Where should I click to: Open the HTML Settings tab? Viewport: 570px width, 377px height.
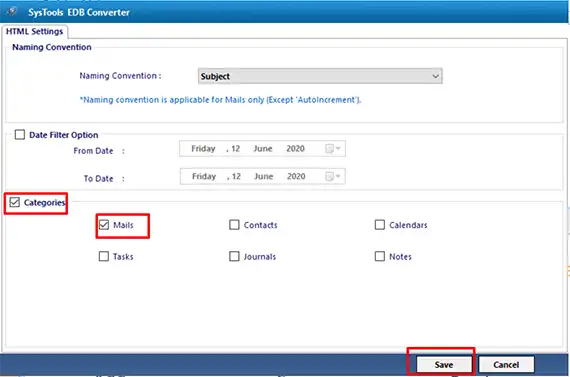point(35,32)
